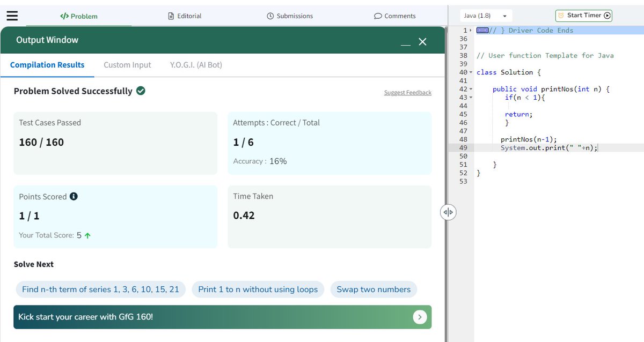Click the printNos(n-1); code line
The image size is (644, 342).
click(x=529, y=139)
